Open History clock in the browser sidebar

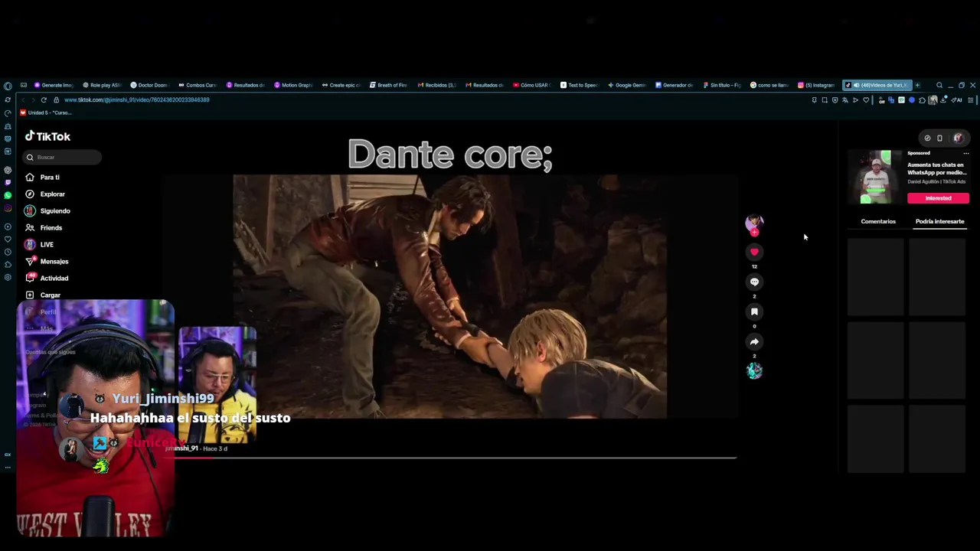coord(8,252)
